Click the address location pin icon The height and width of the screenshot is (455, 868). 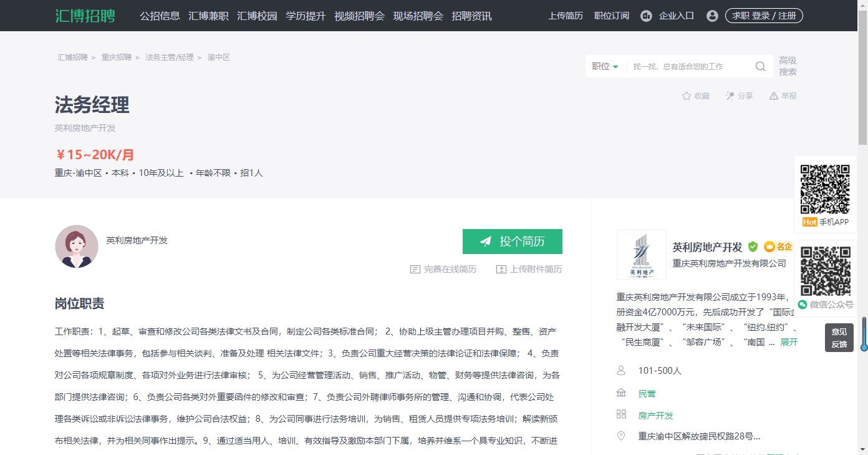pos(621,436)
